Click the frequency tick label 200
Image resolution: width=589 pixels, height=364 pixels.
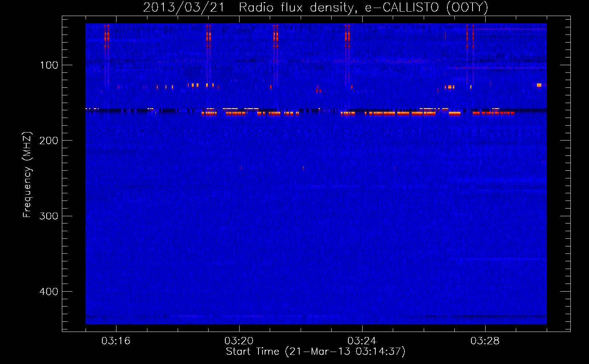tap(49, 141)
